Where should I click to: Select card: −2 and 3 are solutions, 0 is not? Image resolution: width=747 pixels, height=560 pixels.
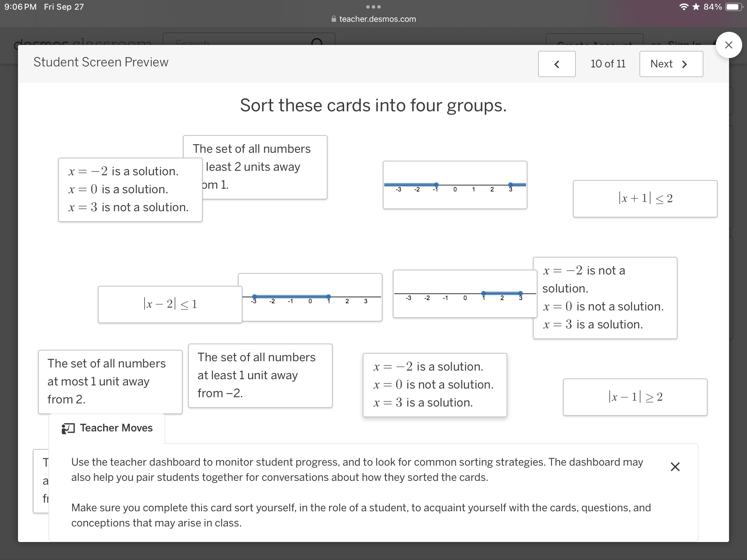[435, 385]
